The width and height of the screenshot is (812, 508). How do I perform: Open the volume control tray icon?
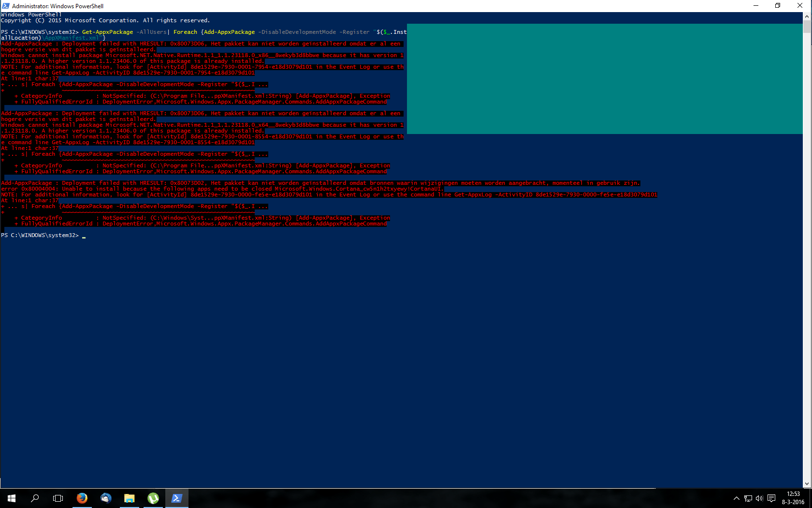click(759, 498)
